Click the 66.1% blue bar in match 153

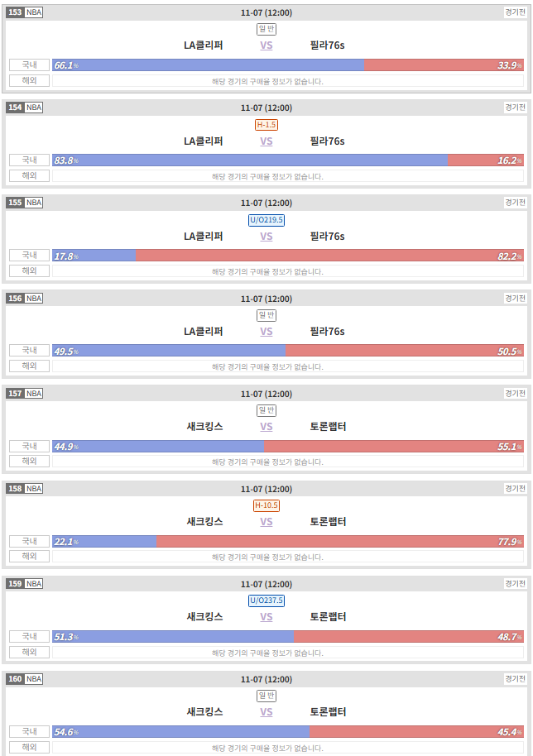pos(209,65)
